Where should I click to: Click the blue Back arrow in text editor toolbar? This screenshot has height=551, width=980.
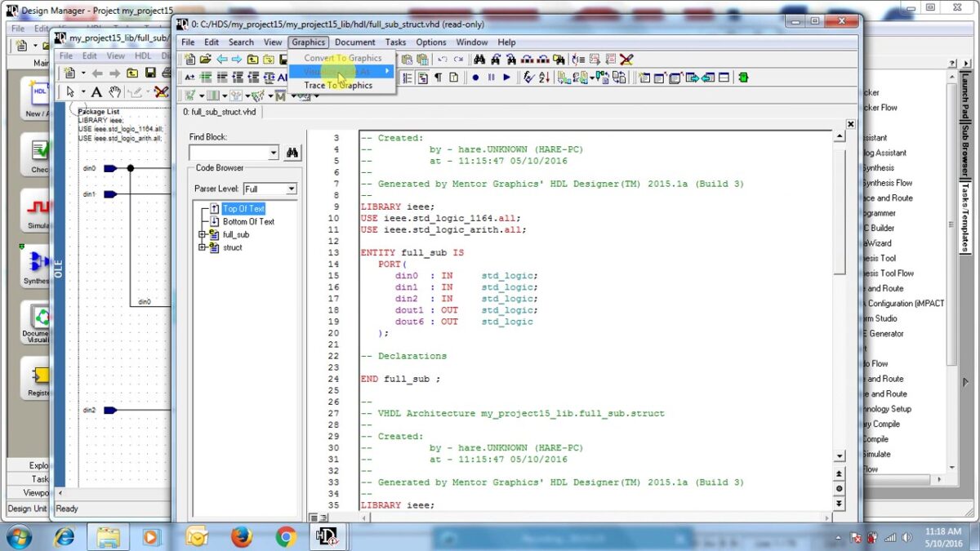[221, 59]
